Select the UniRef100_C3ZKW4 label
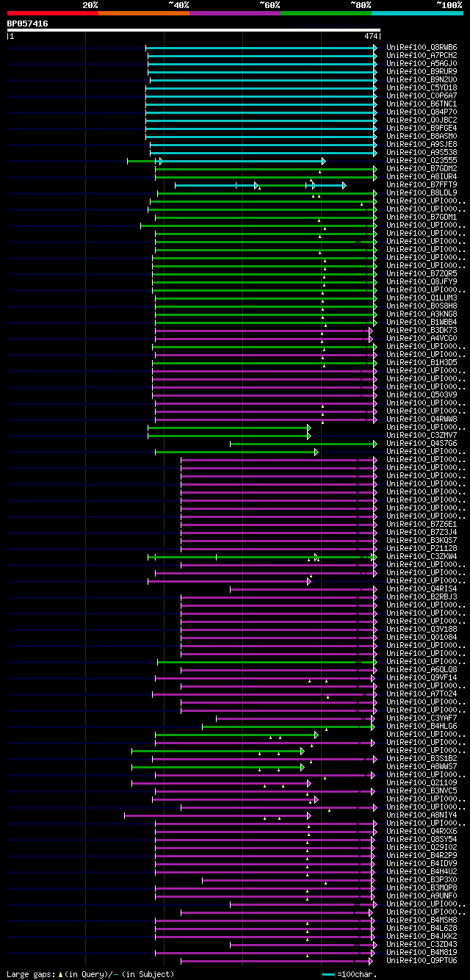Screen dimensions: 470x980 [x=422, y=556]
